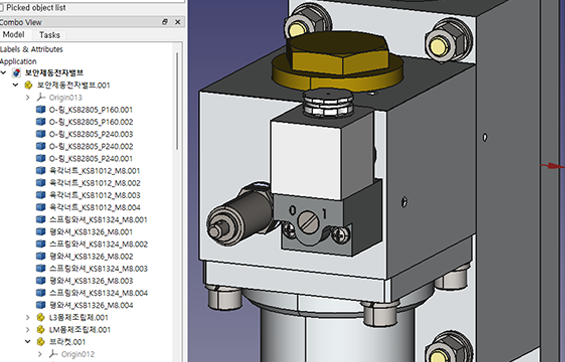Image resolution: width=565 pixels, height=362 pixels.
Task: Click the assembly icon of 브라켓.001
Action: [41, 341]
